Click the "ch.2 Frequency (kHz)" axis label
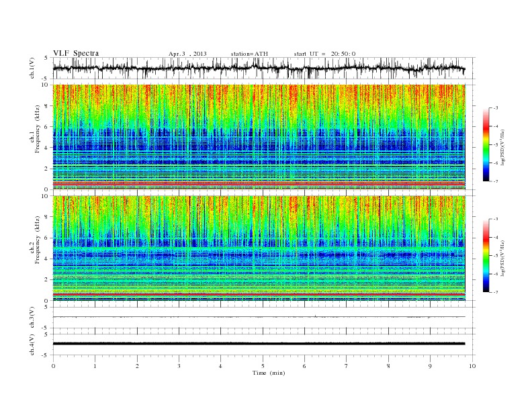The image size is (532, 411). pos(36,239)
